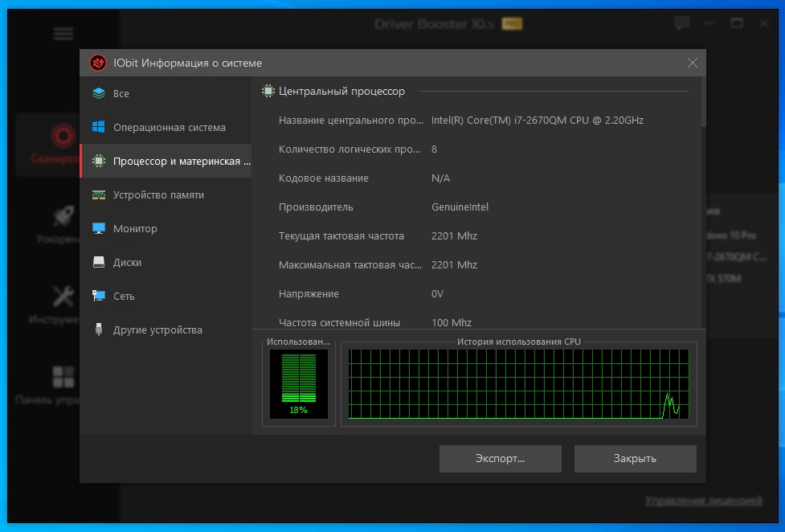
Task: Click the N/A code name value
Action: point(440,178)
